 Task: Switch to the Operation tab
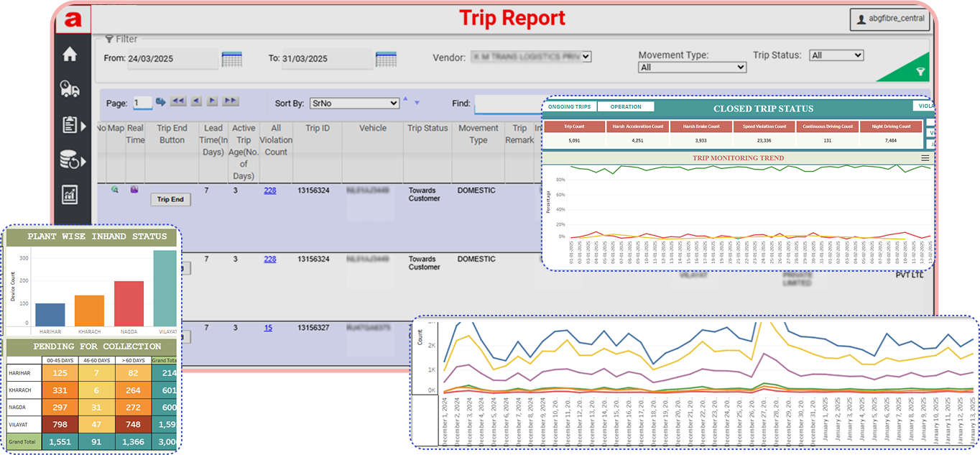626,107
